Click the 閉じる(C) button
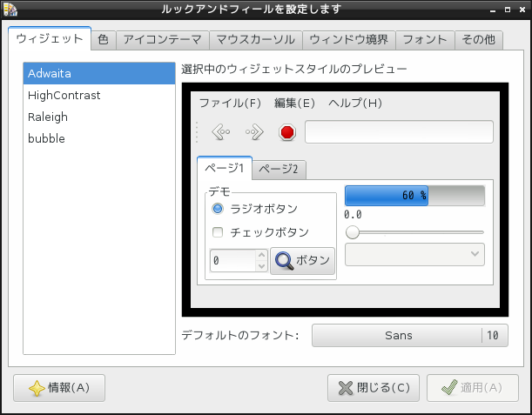Viewport: 532px width, 415px height. click(374, 388)
